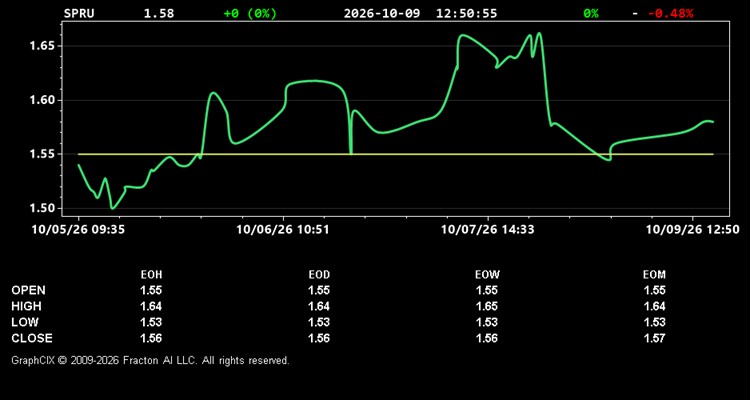
Task: Click the EOH LOW cell 1.53
Action: [x=151, y=322]
